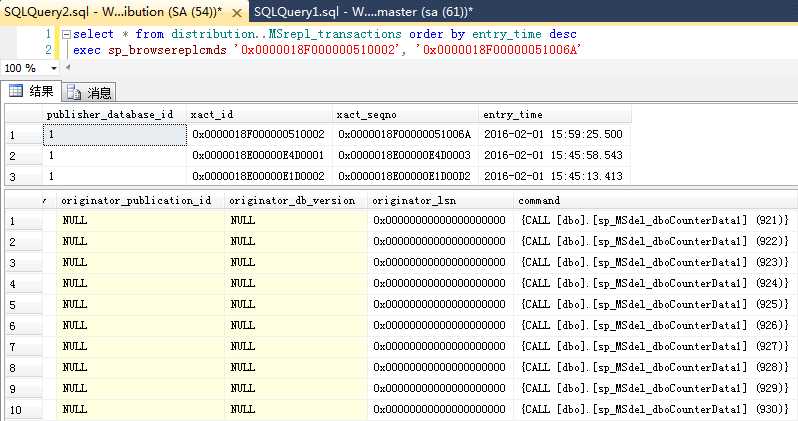
Task: Select command cell ending with (924)
Action: [x=656, y=283]
